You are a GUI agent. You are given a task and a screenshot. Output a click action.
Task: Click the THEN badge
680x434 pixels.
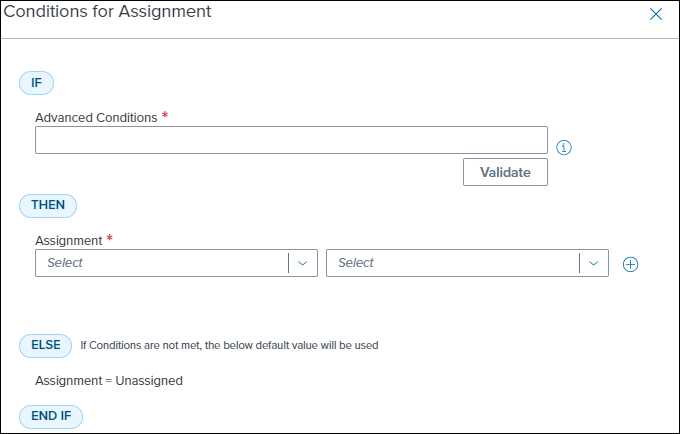(48, 205)
